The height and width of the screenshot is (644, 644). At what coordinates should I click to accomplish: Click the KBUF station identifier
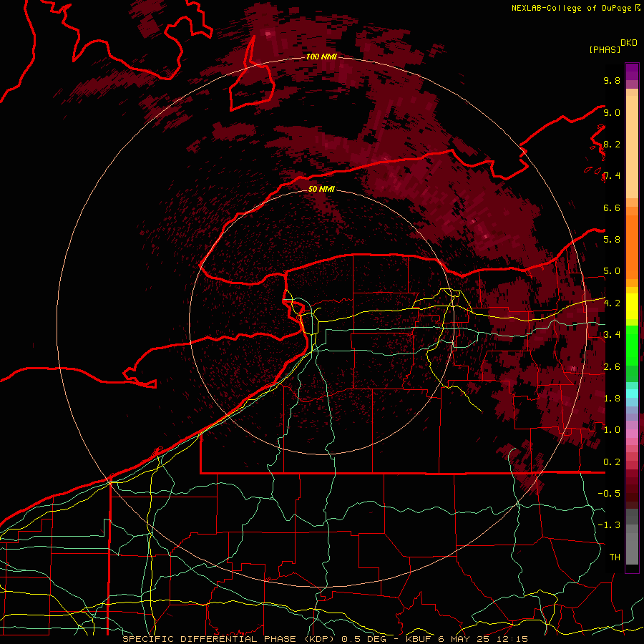pos(419,639)
